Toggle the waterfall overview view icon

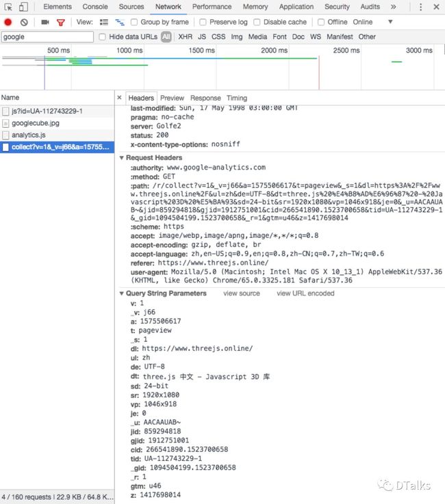(120, 22)
